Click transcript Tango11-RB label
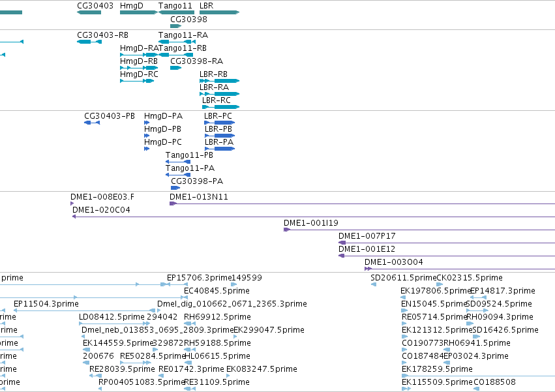This screenshot has width=555, height=392. pyautogui.click(x=183, y=48)
